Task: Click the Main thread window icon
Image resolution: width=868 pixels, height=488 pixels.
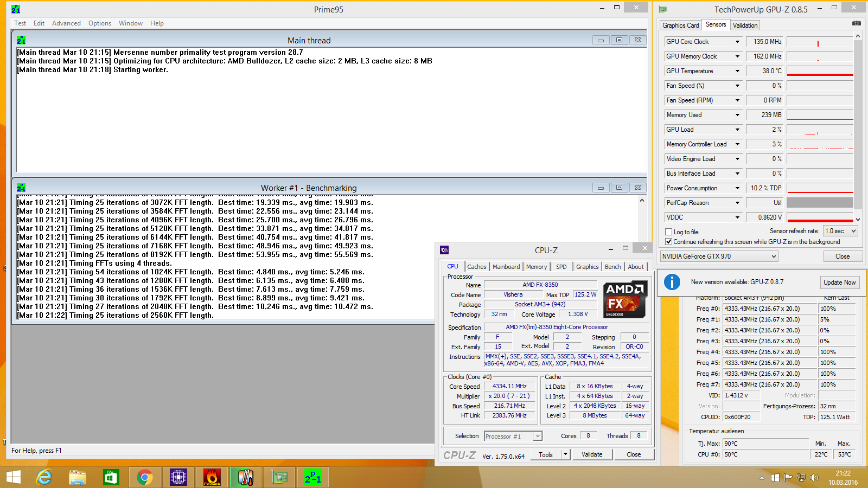Action: click(x=21, y=40)
